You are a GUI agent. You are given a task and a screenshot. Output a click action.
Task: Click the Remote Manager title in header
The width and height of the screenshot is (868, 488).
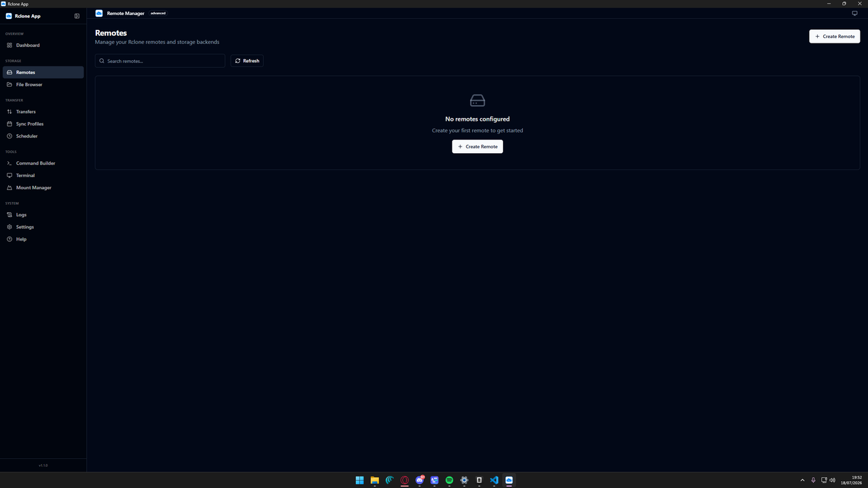point(125,14)
